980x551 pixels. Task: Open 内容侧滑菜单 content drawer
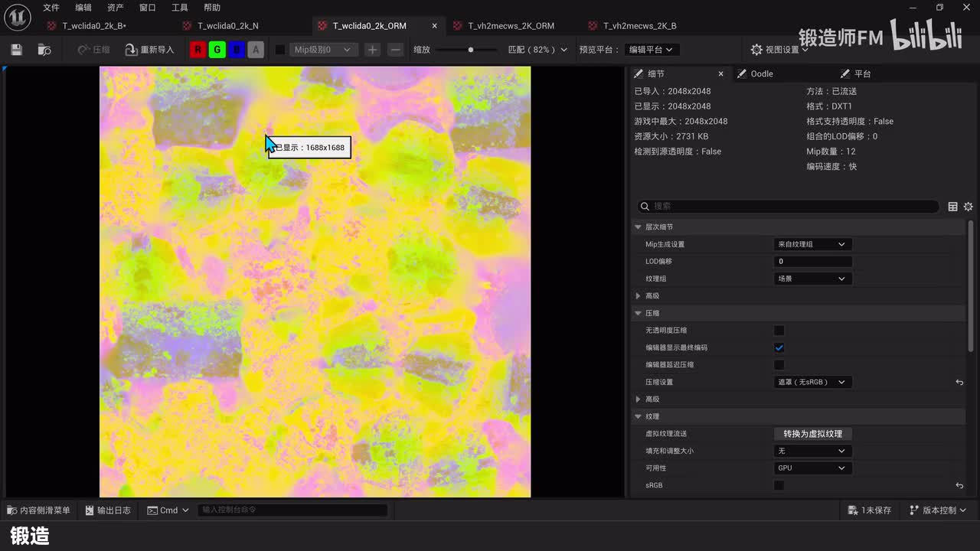pos(39,510)
